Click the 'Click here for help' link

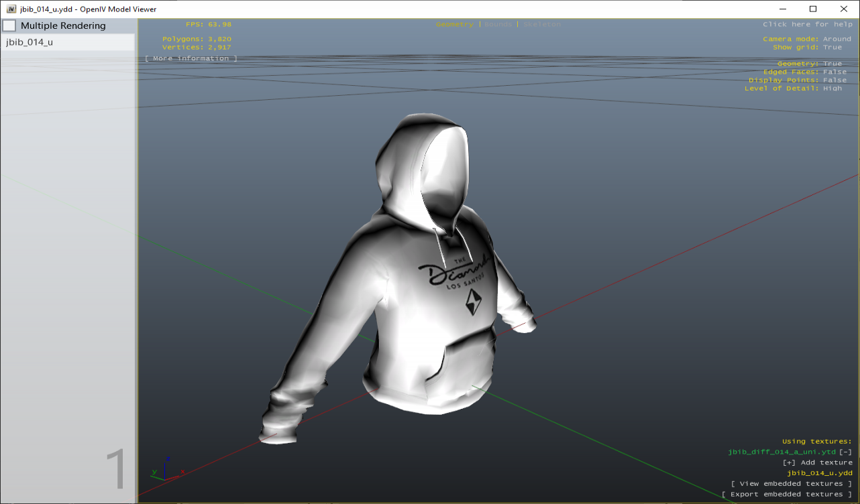pos(807,24)
